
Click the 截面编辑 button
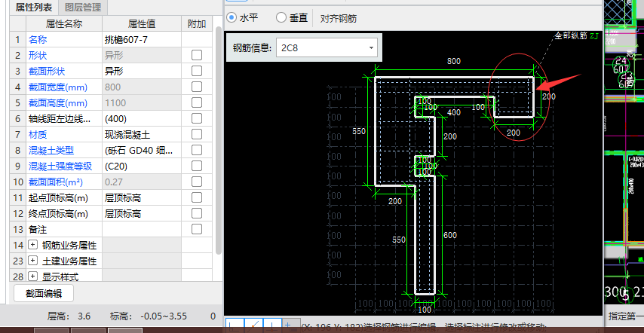[x=44, y=293]
